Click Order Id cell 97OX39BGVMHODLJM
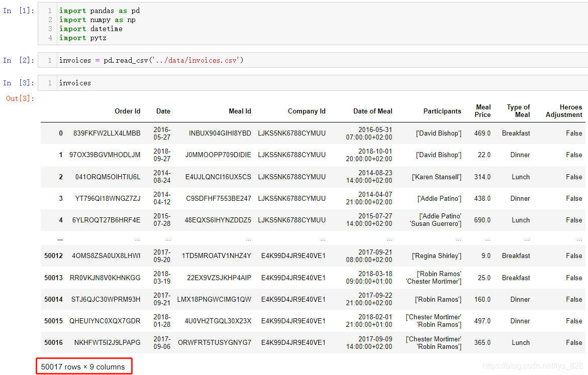Image resolution: width=588 pixels, height=375 pixels. [105, 155]
